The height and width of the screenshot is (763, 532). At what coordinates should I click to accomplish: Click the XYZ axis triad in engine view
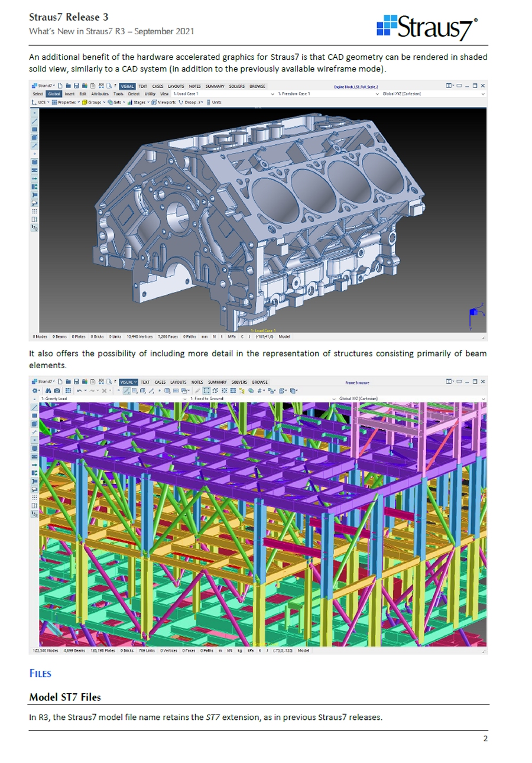(473, 314)
